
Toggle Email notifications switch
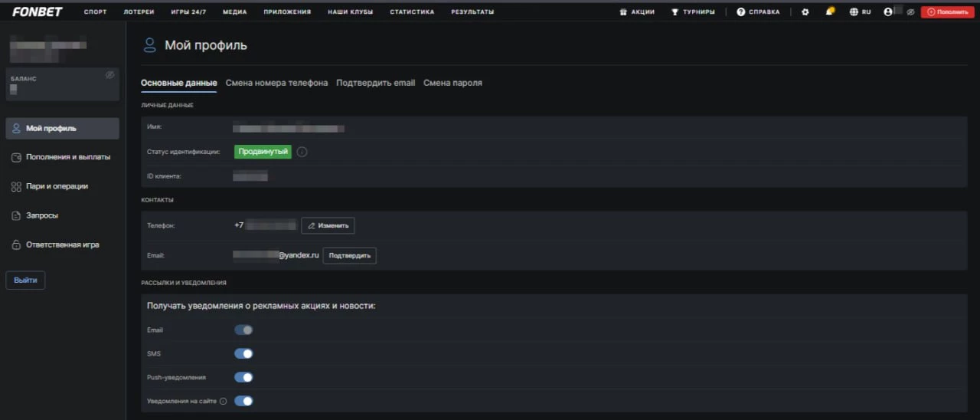(x=243, y=330)
